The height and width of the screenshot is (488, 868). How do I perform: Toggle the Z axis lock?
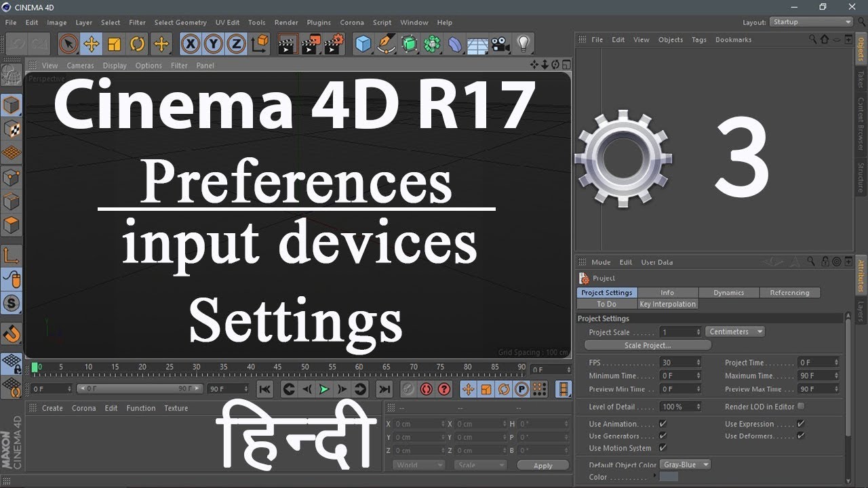point(236,44)
